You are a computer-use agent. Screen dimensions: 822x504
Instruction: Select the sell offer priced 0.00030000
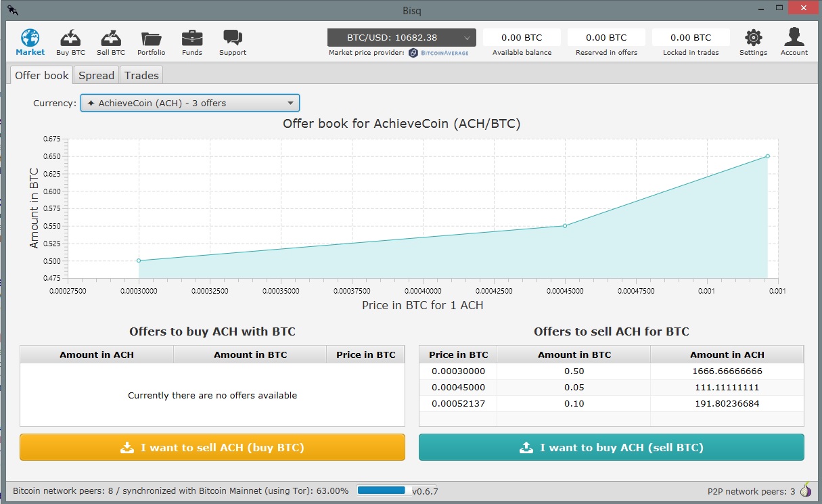click(612, 371)
